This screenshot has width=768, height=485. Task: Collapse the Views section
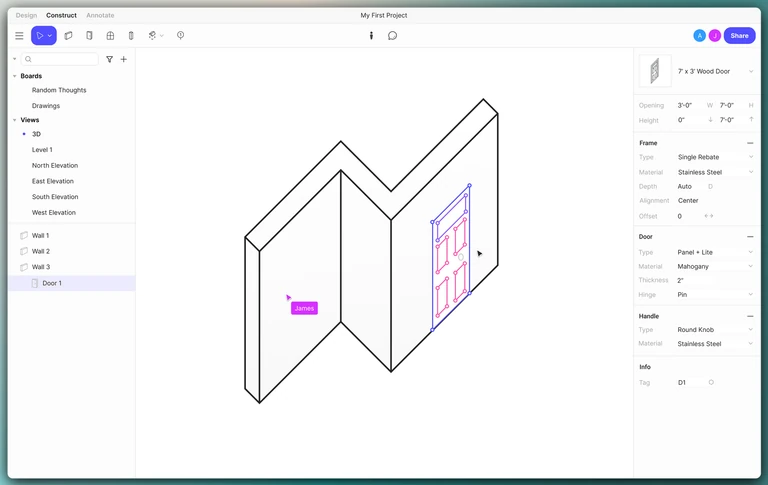15,120
